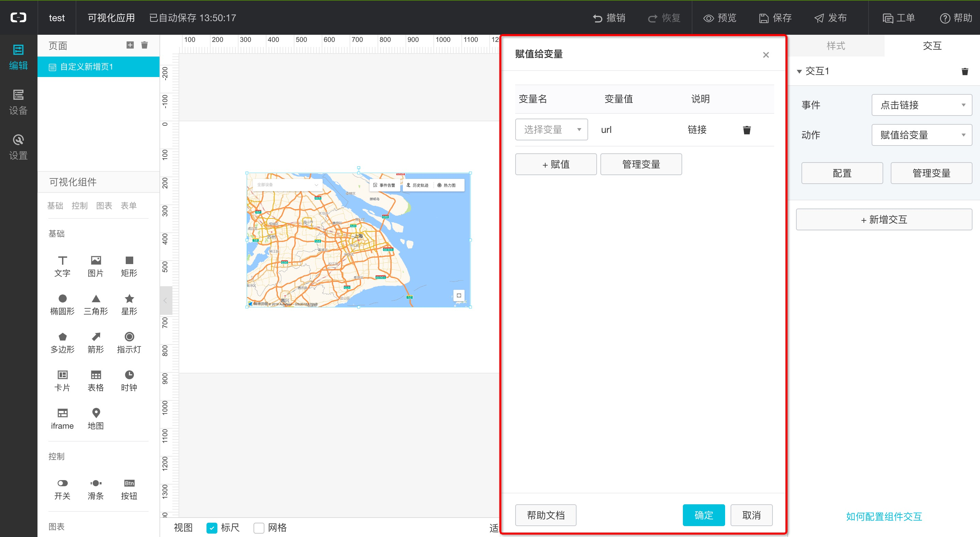
Task: Click 保存 save in the top bar
Action: tap(775, 18)
